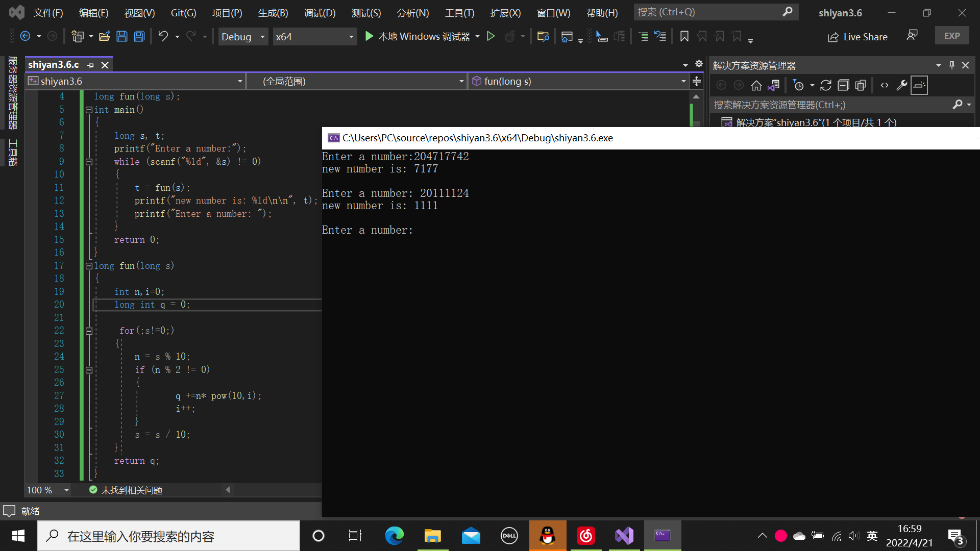Collapse the main() function code block
980x551 pixels.
point(89,110)
